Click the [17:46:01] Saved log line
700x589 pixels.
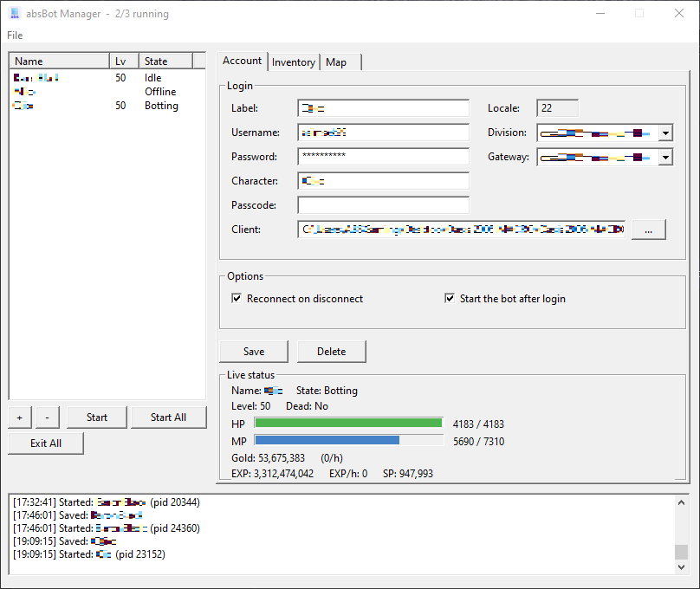[x=77, y=515]
